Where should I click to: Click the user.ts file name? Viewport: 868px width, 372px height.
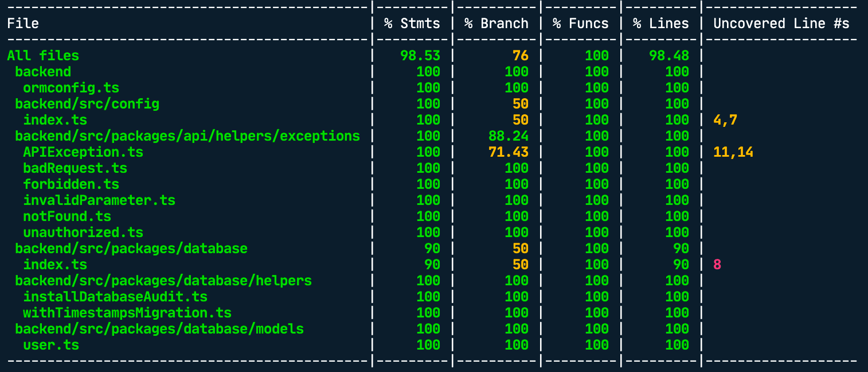(51, 345)
